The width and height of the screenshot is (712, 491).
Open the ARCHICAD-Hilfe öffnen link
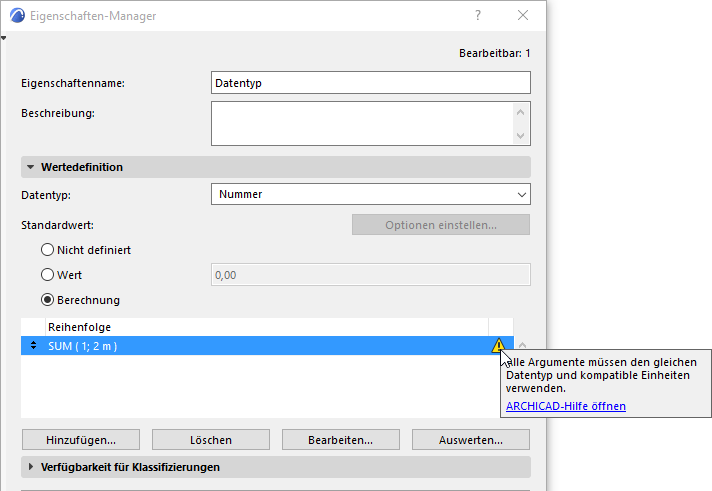point(566,406)
